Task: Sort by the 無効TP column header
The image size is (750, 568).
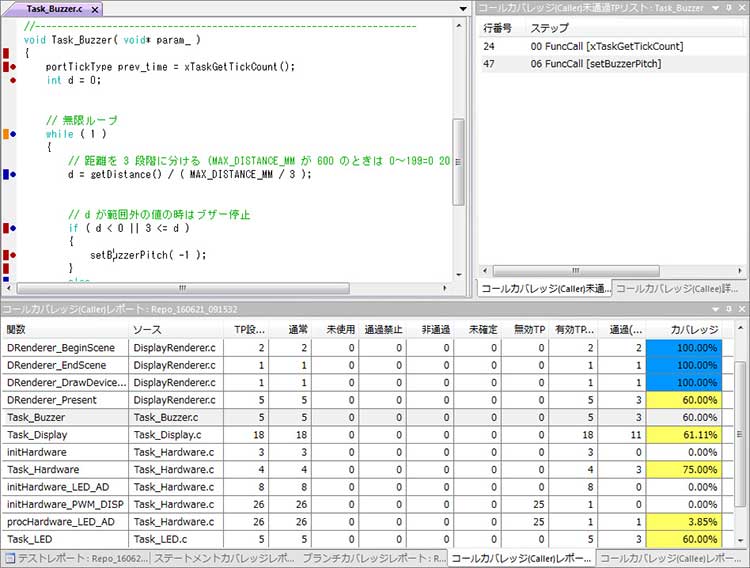Action: (526, 329)
